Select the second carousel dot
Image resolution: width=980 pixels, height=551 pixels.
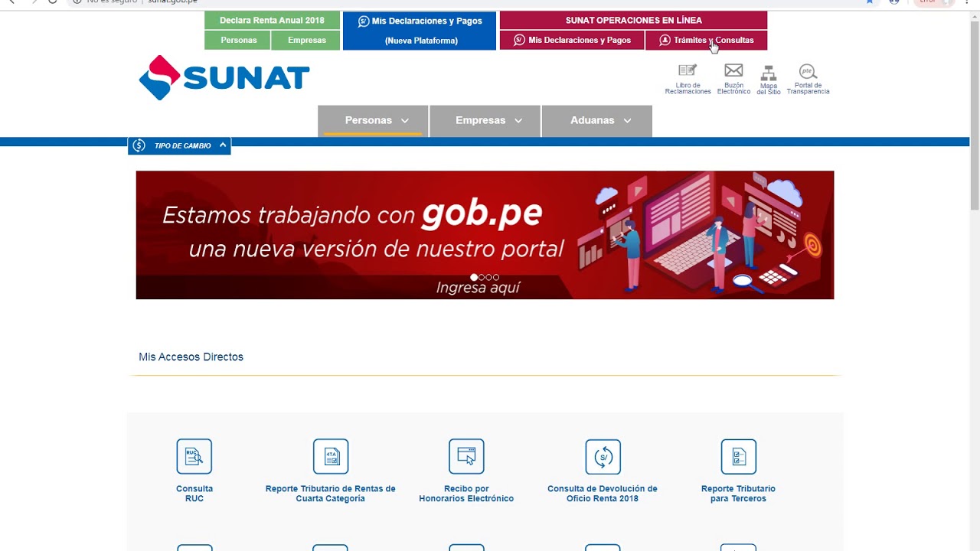click(x=482, y=277)
